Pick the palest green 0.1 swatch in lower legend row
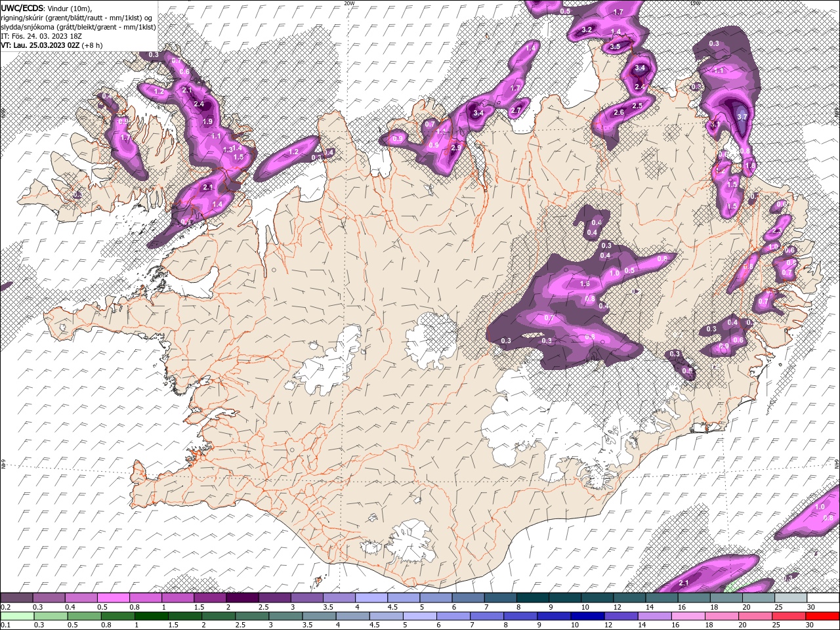Screen dimensions: 840x630 click(18, 616)
